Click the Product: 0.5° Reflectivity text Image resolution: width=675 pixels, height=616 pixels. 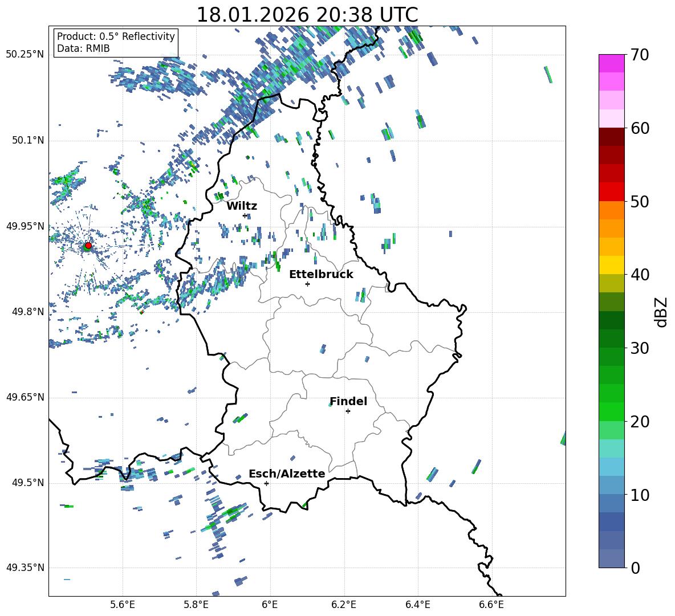(116, 36)
